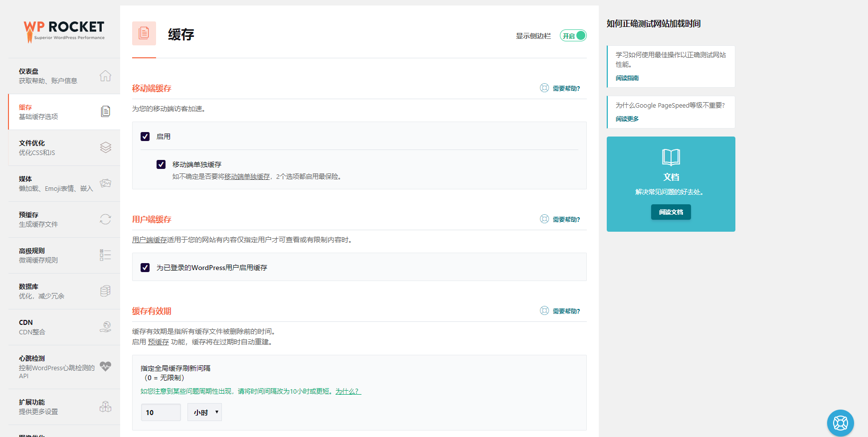Image resolution: width=868 pixels, height=437 pixels.
Task: Click the cache page header icon
Action: [x=144, y=33]
